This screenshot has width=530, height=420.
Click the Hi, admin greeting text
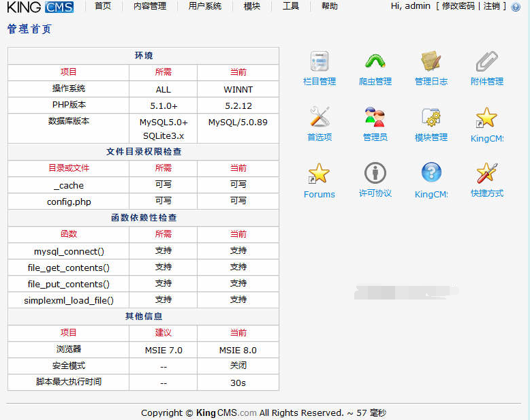click(x=411, y=6)
